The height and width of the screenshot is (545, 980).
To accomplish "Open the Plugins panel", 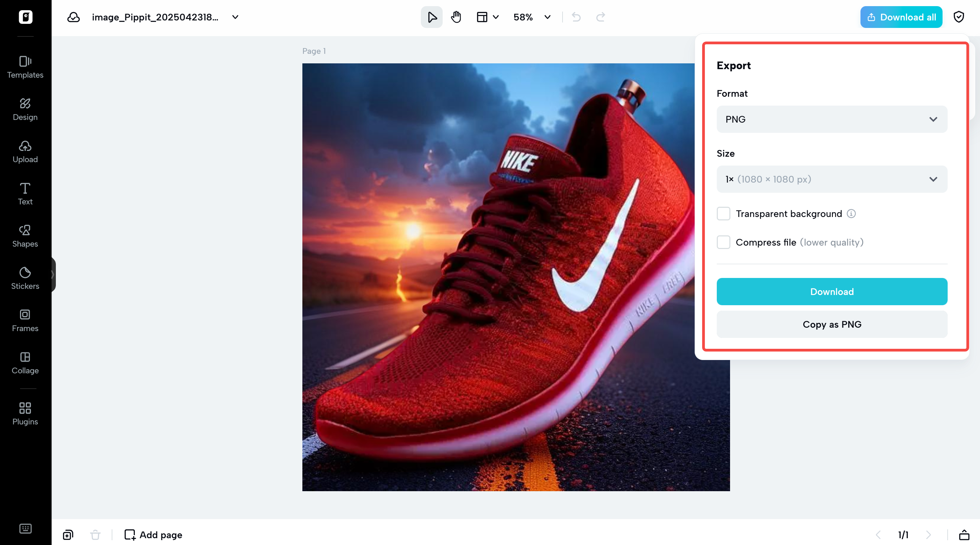I will click(25, 413).
